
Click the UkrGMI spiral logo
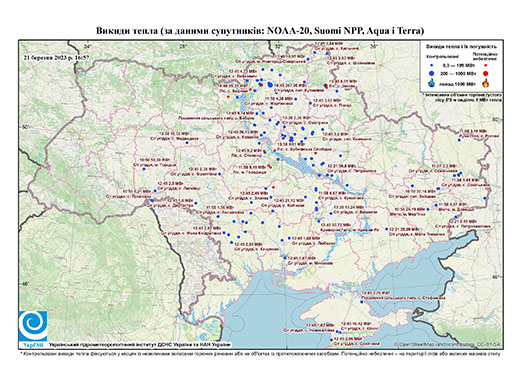click(33, 326)
